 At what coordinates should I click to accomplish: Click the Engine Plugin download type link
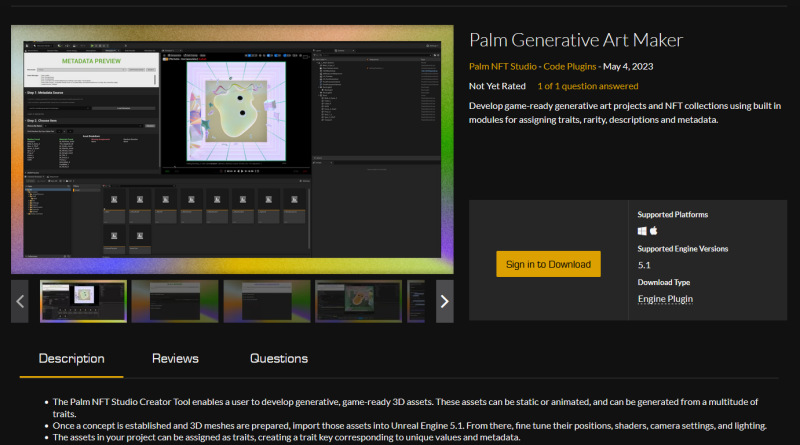point(665,299)
